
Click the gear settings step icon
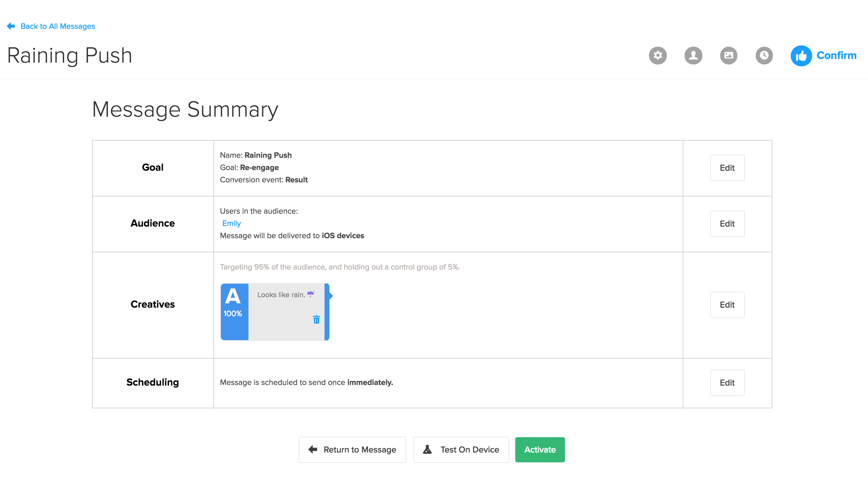pyautogui.click(x=658, y=55)
